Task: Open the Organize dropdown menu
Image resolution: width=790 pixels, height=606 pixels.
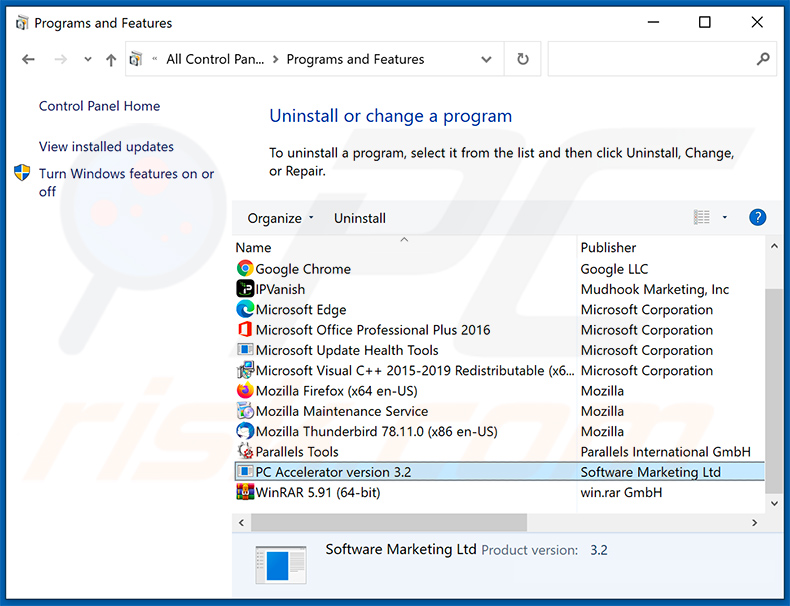Action: [281, 218]
